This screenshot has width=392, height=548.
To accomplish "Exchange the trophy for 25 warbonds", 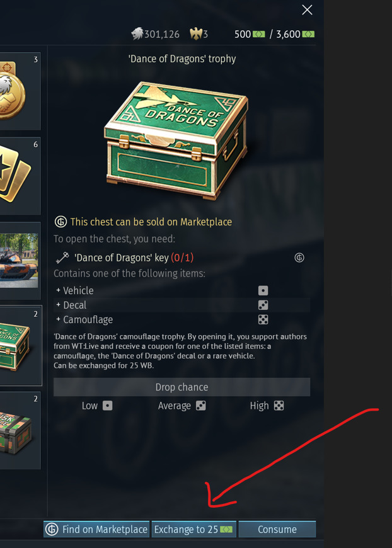I will [194, 529].
